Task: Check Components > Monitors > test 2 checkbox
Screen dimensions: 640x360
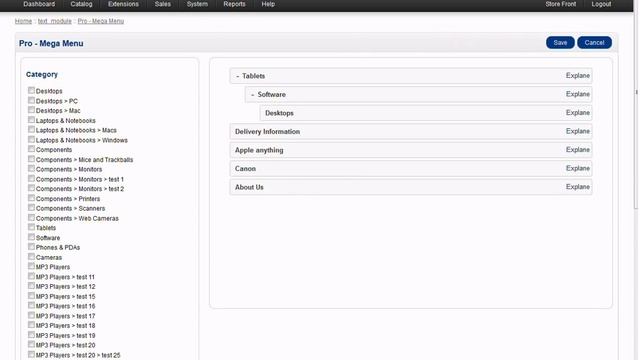Action: point(31,188)
